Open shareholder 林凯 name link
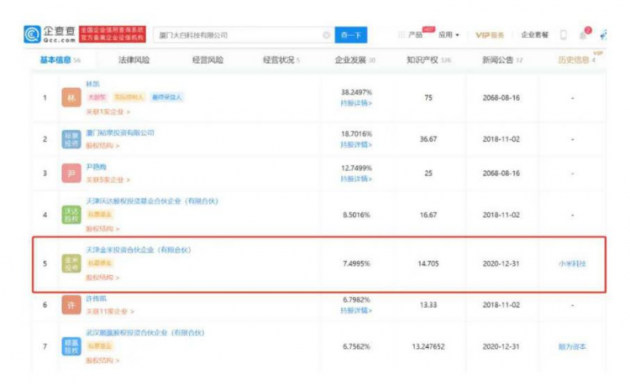 coord(92,84)
